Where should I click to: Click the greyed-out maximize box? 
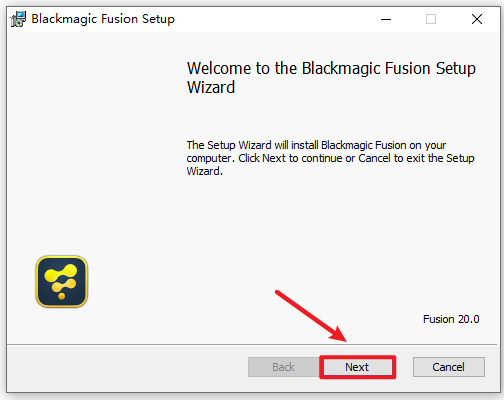(431, 19)
